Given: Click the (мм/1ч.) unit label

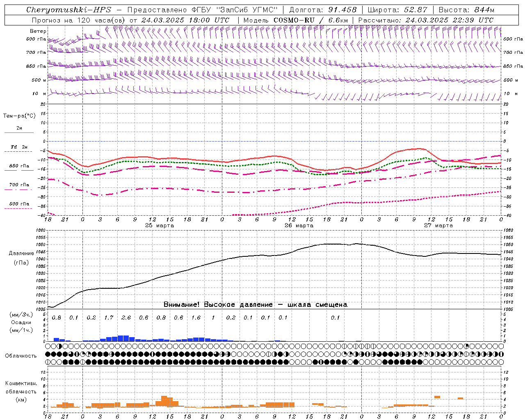Looking at the screenshot, I should tap(21, 330).
